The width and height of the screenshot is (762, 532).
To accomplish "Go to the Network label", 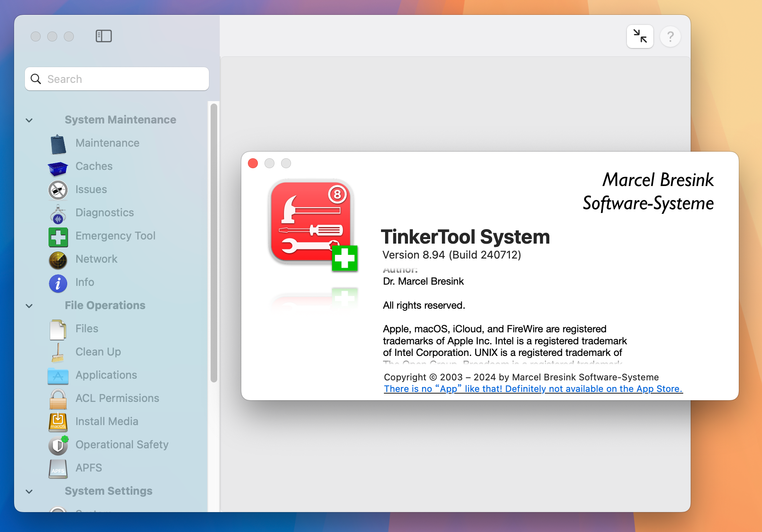I will coord(97,259).
